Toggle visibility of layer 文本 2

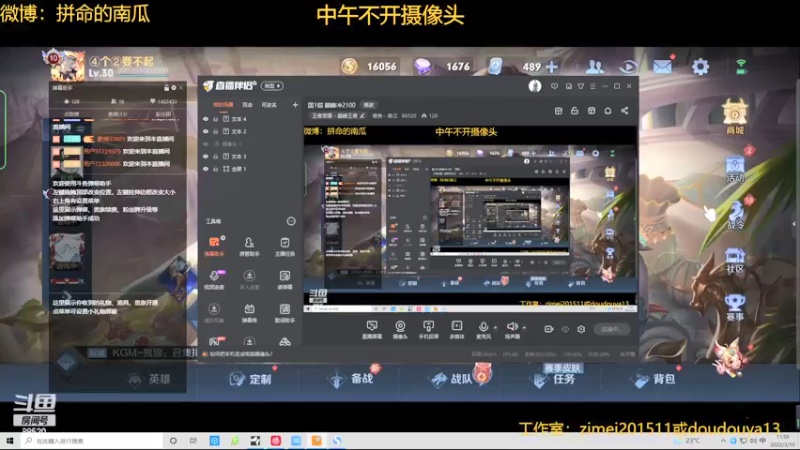pos(206,131)
